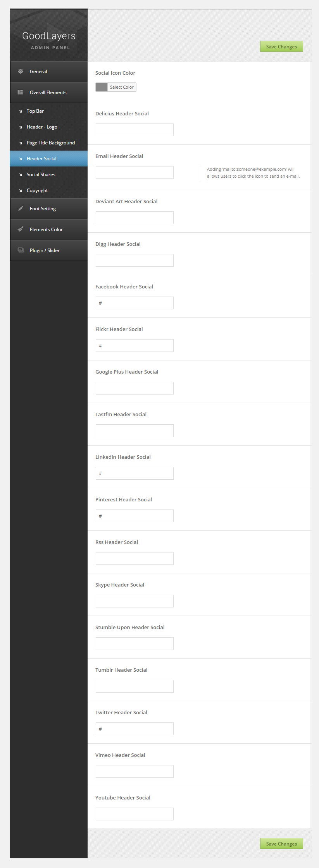Click the Facebook Header Social input field
Viewport: 319px width, 868px height.
tap(134, 303)
